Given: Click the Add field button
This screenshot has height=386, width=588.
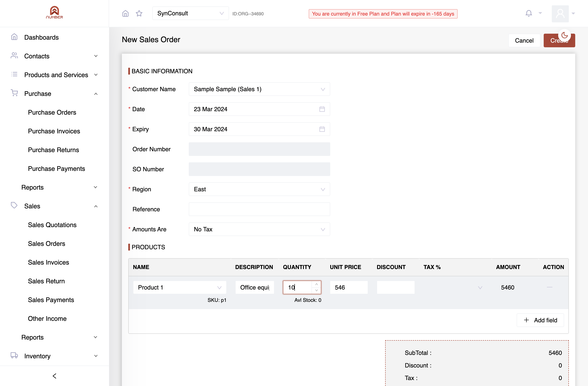Looking at the screenshot, I should pos(540,320).
